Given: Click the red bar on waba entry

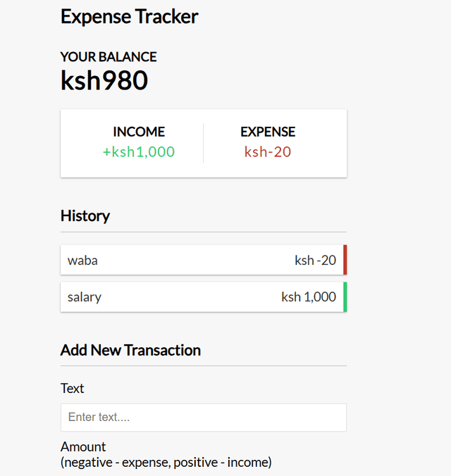Looking at the screenshot, I should pos(345,260).
